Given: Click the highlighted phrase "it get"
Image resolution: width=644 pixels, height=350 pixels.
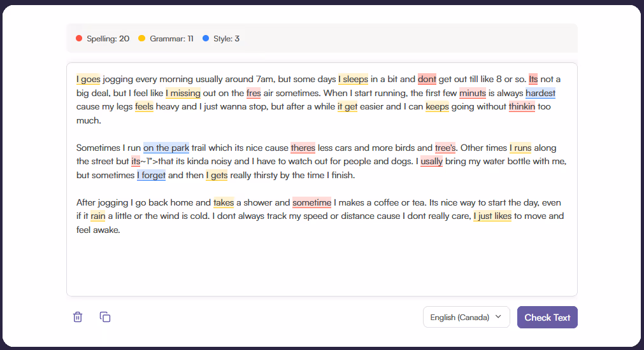Looking at the screenshot, I should coord(347,107).
